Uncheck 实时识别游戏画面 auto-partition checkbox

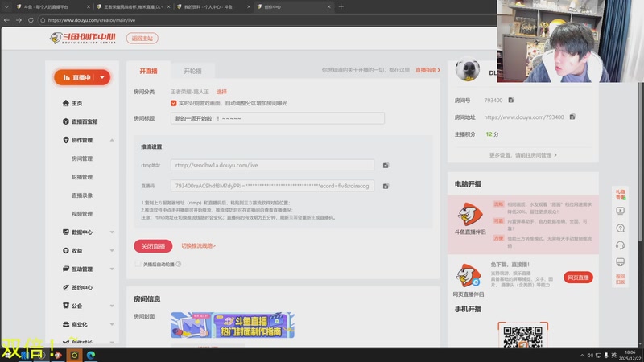[173, 104]
